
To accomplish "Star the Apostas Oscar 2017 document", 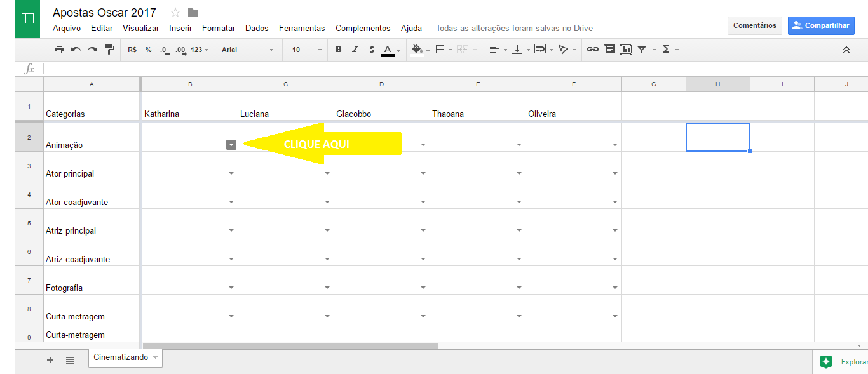I will (x=175, y=13).
